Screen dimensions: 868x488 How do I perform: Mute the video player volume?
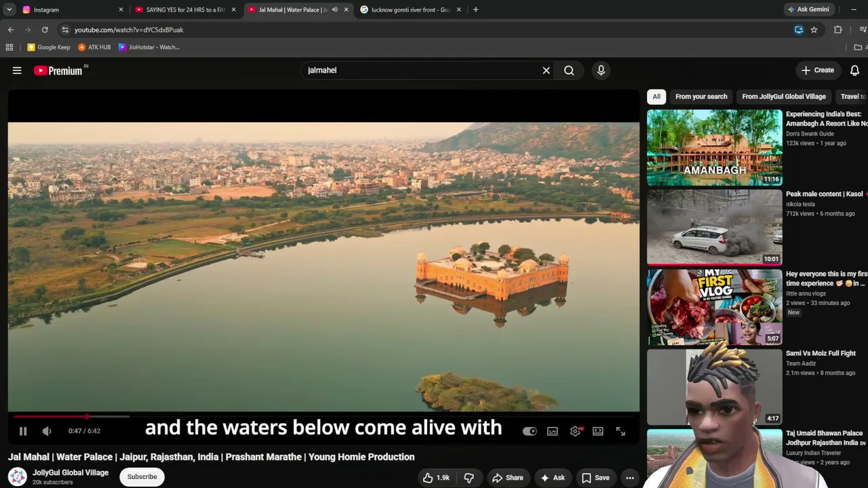pyautogui.click(x=47, y=431)
